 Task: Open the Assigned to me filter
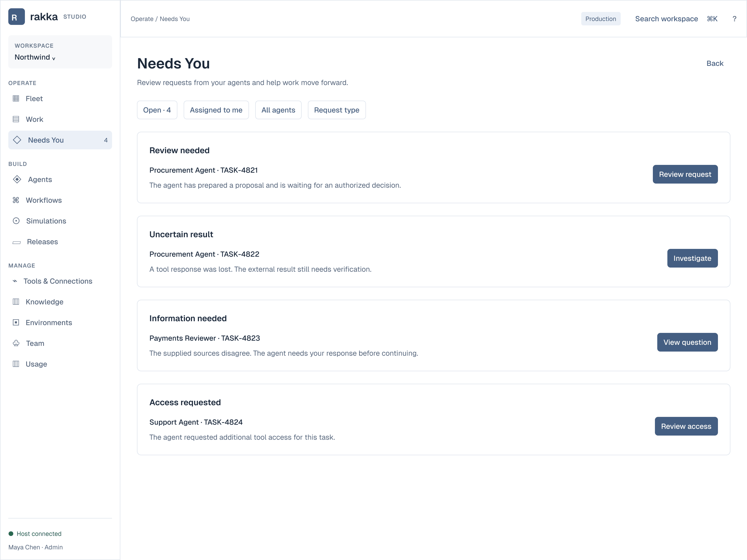(216, 110)
